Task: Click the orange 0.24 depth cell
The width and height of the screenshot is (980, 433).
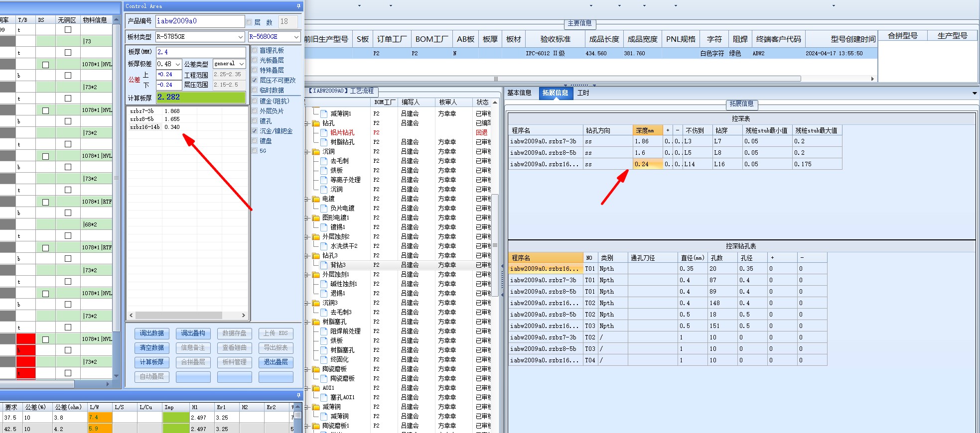Action: pos(648,164)
